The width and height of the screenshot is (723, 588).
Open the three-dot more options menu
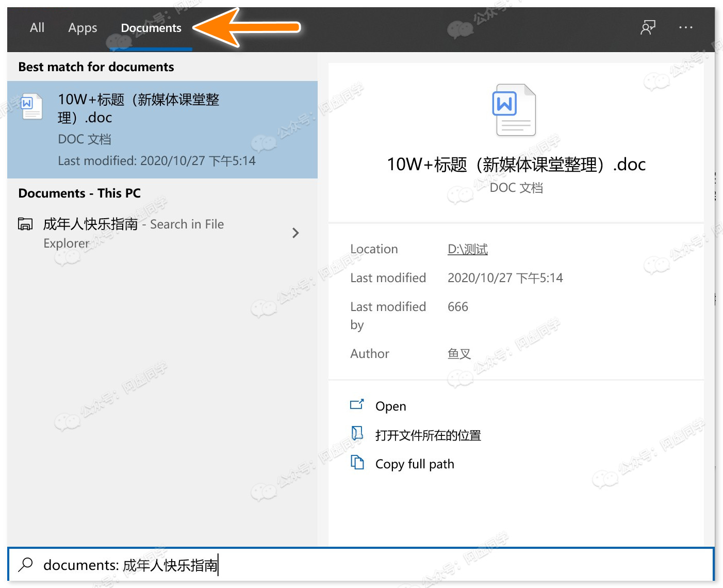pyautogui.click(x=685, y=28)
